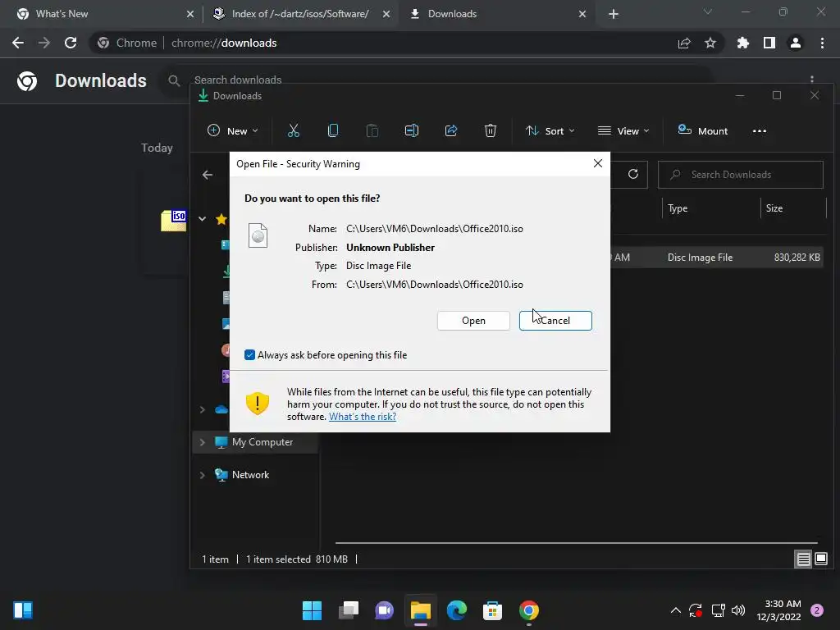The image size is (840, 630).
Task: Show hidden system tray icons
Action: point(676,610)
